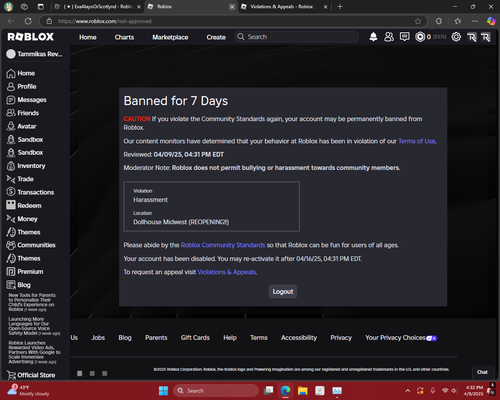Open the browser settings and more menu
This screenshot has width=500, height=400.
coord(475,21)
